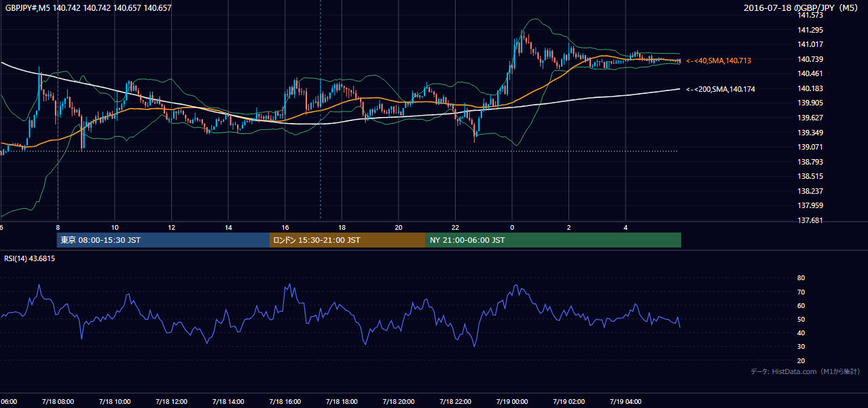The image size is (868, 408).
Task: Click price level 138.793 on the axis
Action: point(810,162)
